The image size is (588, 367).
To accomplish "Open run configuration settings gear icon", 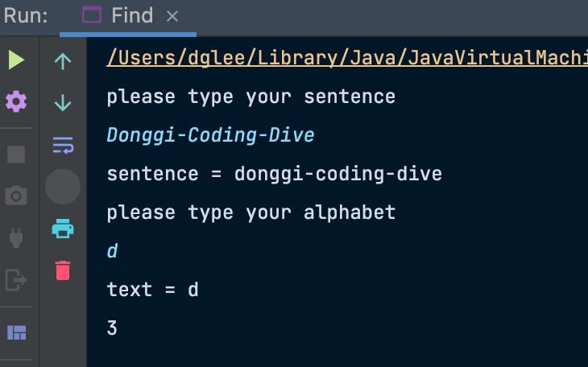I will (16, 101).
